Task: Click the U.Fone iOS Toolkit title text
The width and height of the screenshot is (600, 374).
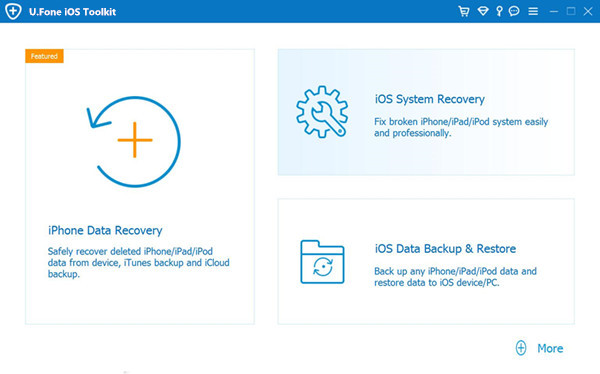Action: pos(72,12)
